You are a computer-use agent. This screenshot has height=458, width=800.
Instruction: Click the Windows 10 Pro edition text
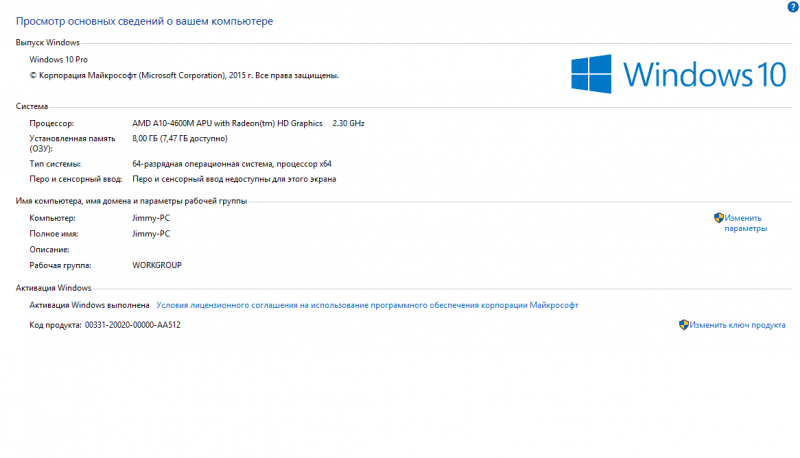pyautogui.click(x=58, y=60)
